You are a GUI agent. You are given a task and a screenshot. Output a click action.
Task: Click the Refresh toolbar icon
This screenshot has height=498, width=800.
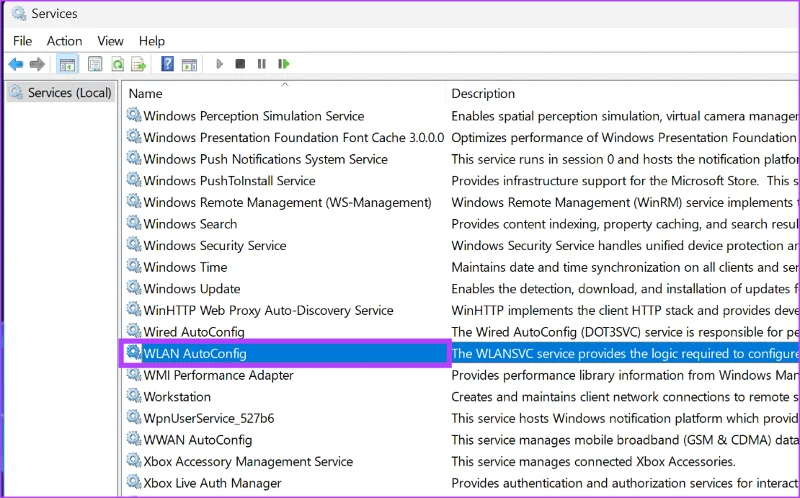(118, 64)
